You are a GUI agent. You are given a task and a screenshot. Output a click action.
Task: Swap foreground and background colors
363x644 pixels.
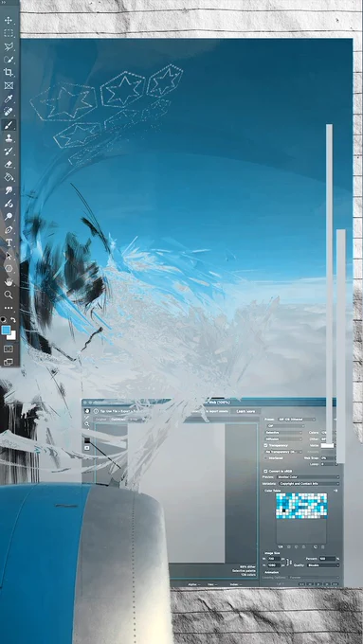tap(13, 319)
